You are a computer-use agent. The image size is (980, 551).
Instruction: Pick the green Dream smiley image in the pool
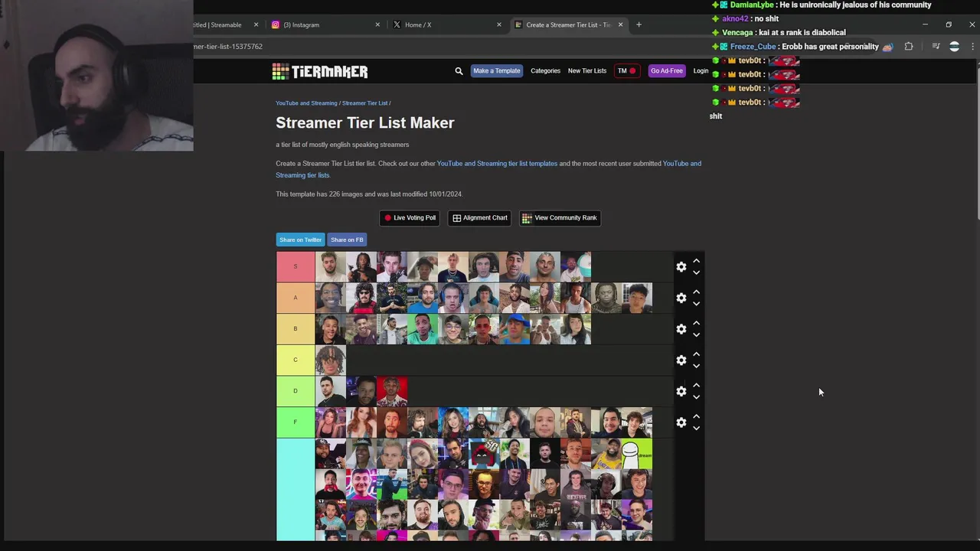[x=637, y=453]
